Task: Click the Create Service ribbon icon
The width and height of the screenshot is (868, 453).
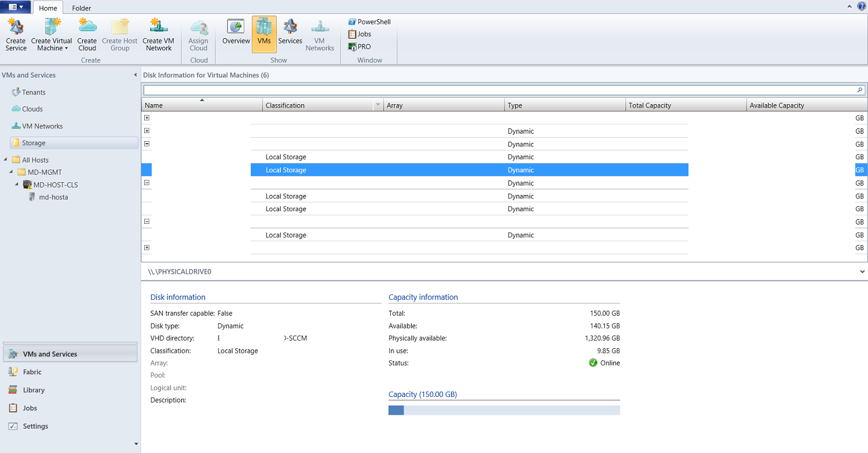Action: (x=16, y=34)
